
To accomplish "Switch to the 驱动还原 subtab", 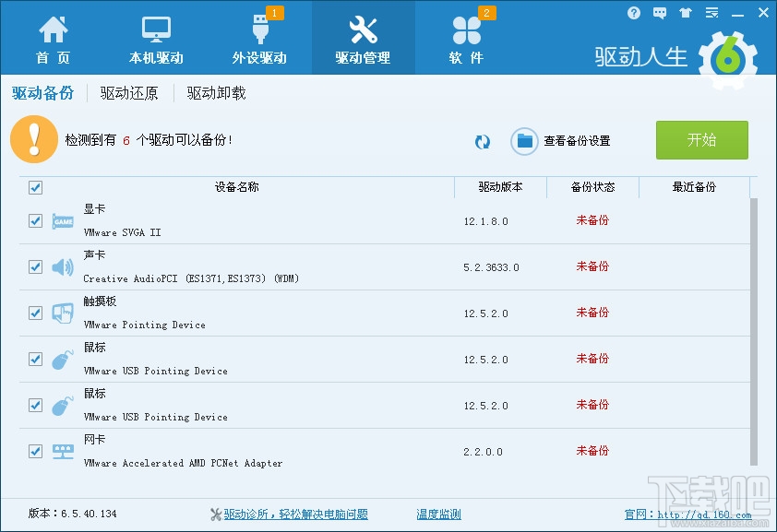I will pyautogui.click(x=128, y=93).
